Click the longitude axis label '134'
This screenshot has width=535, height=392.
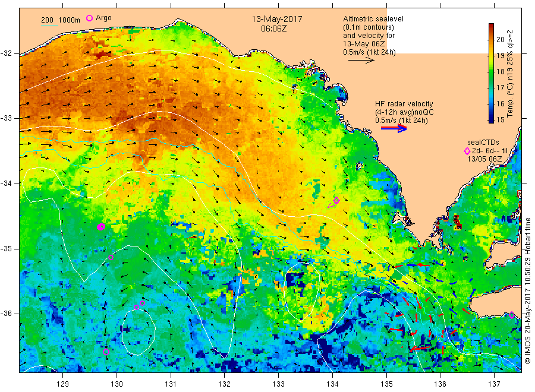coord(332,384)
